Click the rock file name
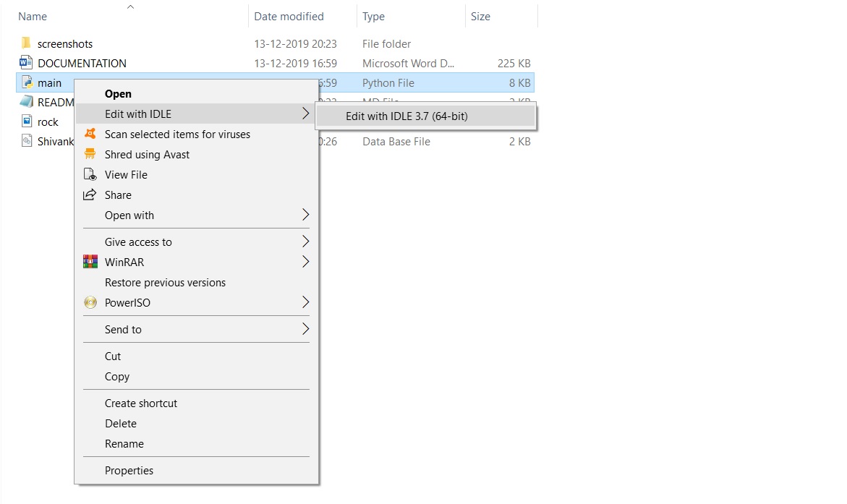Viewport: 847px width, 504px height. (48, 122)
